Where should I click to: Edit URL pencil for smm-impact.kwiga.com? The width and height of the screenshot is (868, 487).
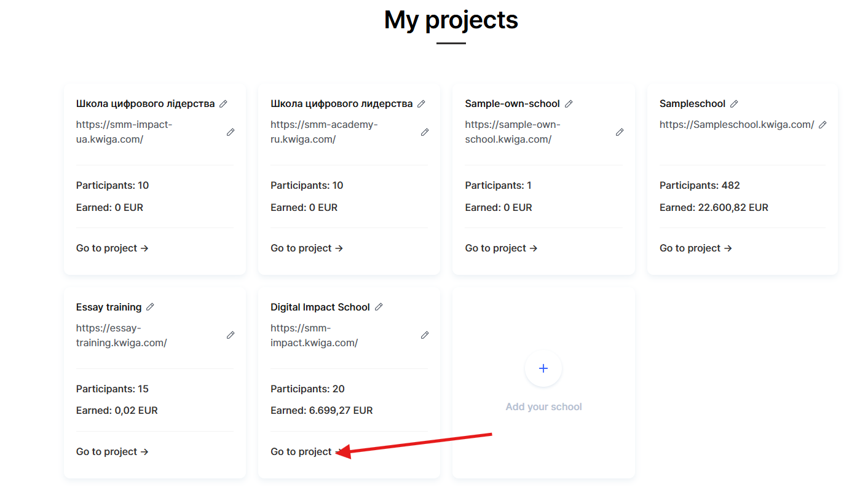[x=425, y=335]
